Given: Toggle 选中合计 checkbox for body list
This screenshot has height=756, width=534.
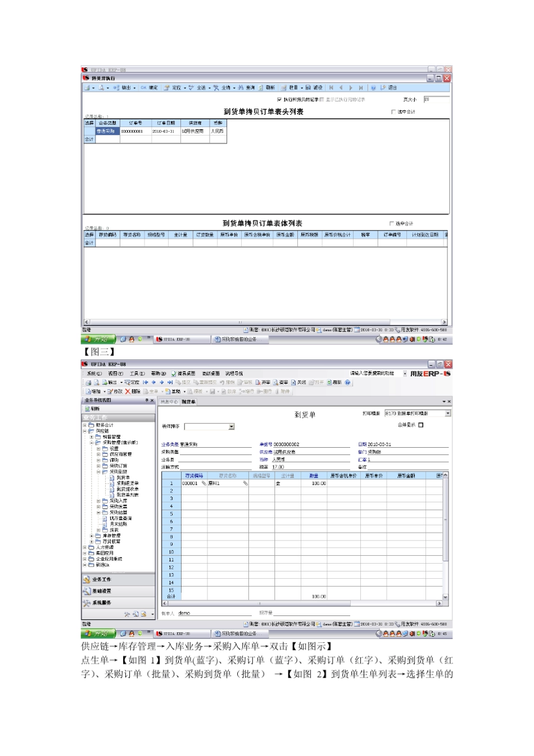Looking at the screenshot, I should 392,223.
